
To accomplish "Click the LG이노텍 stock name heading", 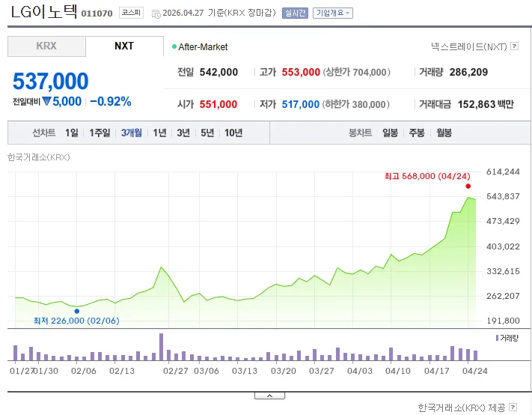I will [x=44, y=12].
